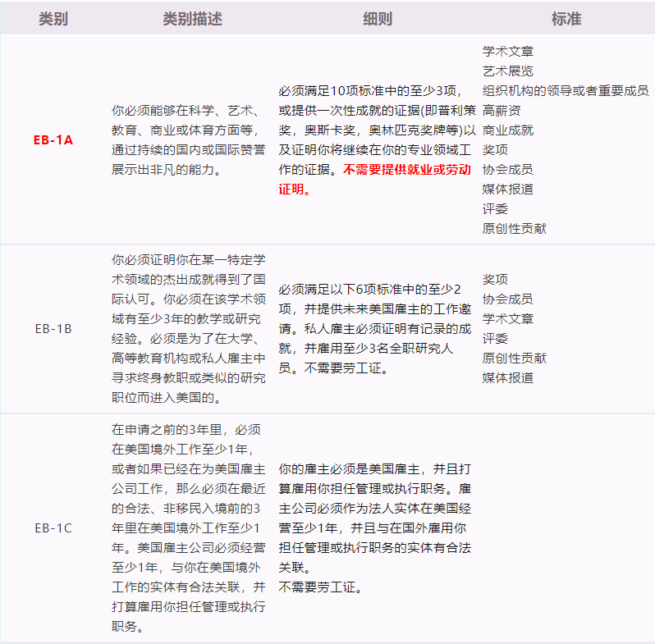Select the 细则 column header
Image resolution: width=655 pixels, height=644 pixels.
tap(378, 18)
